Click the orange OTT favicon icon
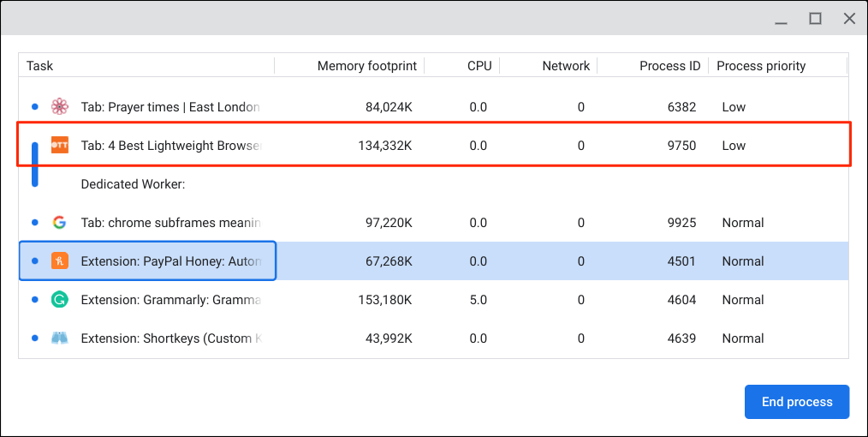 [59, 145]
